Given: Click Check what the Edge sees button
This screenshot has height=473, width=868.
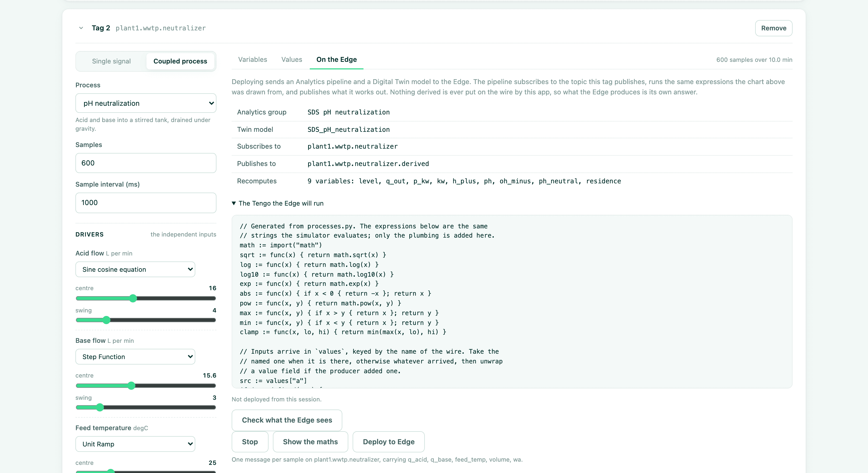Looking at the screenshot, I should 287,420.
